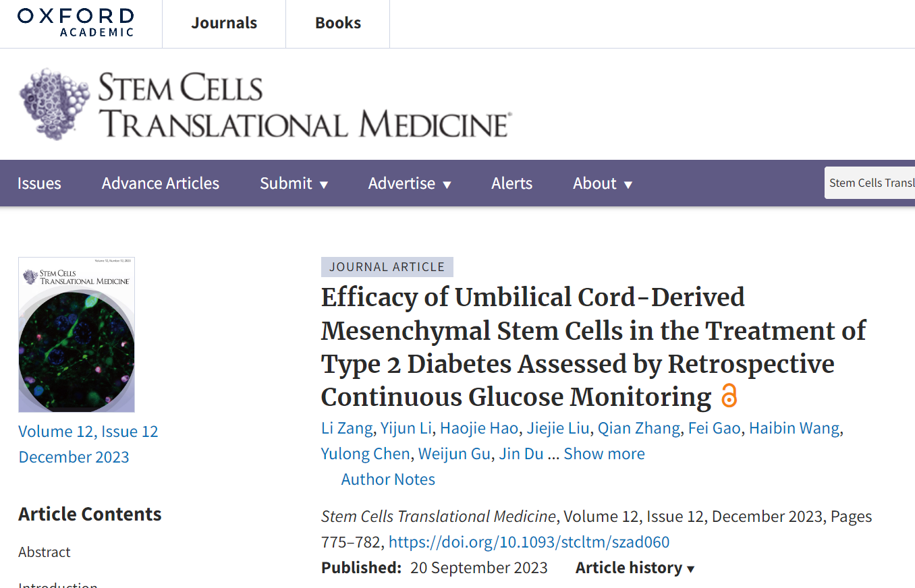Expand the Advertise dropdown menu

410,183
